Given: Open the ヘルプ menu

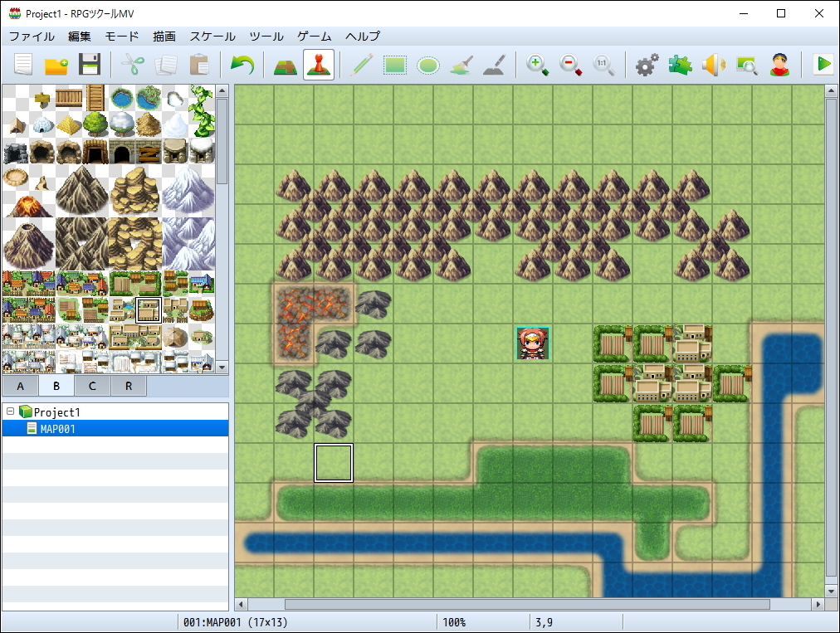Looking at the screenshot, I should [363, 37].
